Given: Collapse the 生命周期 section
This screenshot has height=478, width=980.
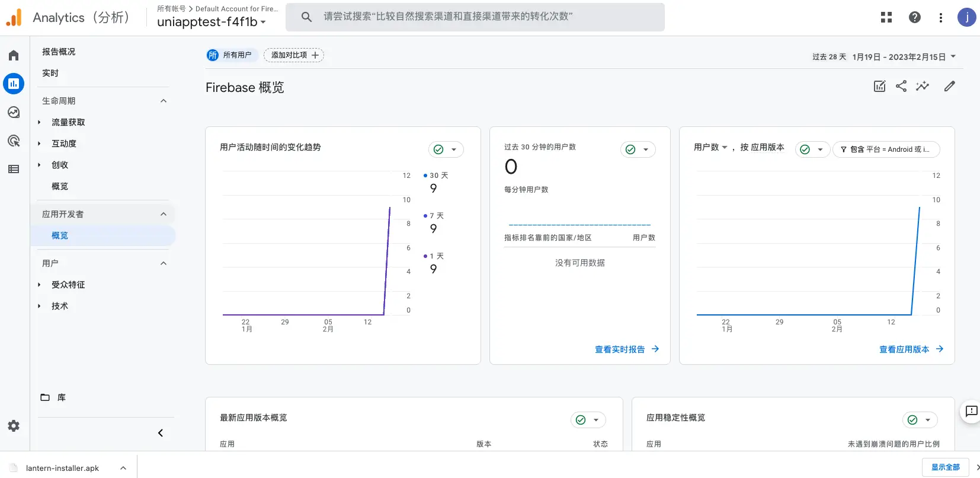Looking at the screenshot, I should (x=164, y=101).
